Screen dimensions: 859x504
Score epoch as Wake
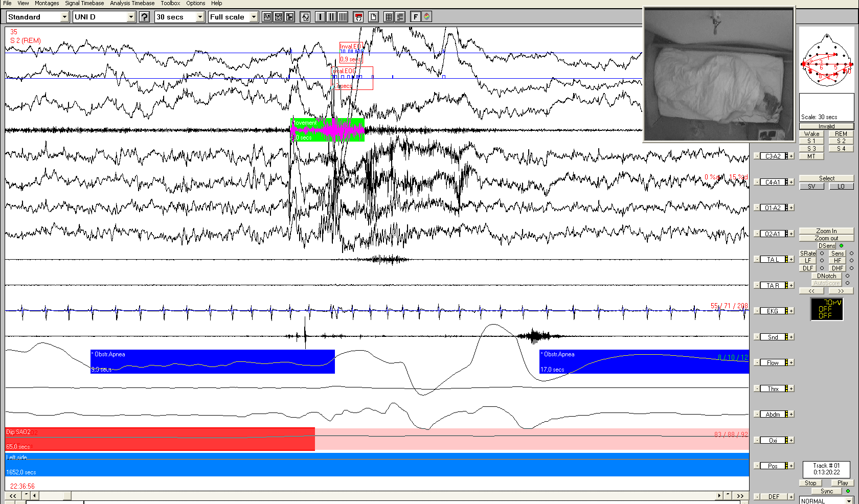click(x=811, y=133)
